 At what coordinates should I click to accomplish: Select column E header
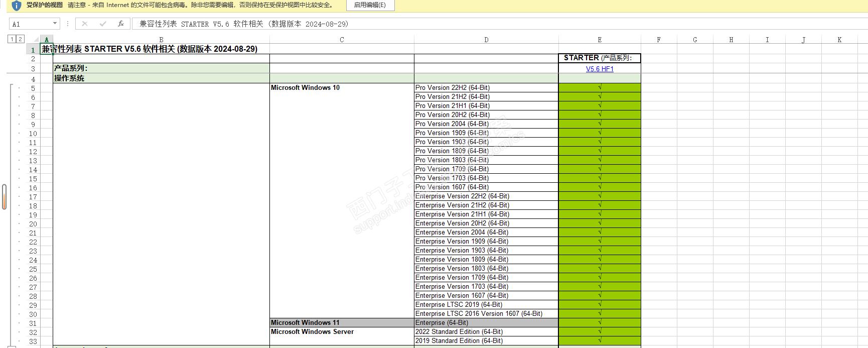(x=600, y=40)
